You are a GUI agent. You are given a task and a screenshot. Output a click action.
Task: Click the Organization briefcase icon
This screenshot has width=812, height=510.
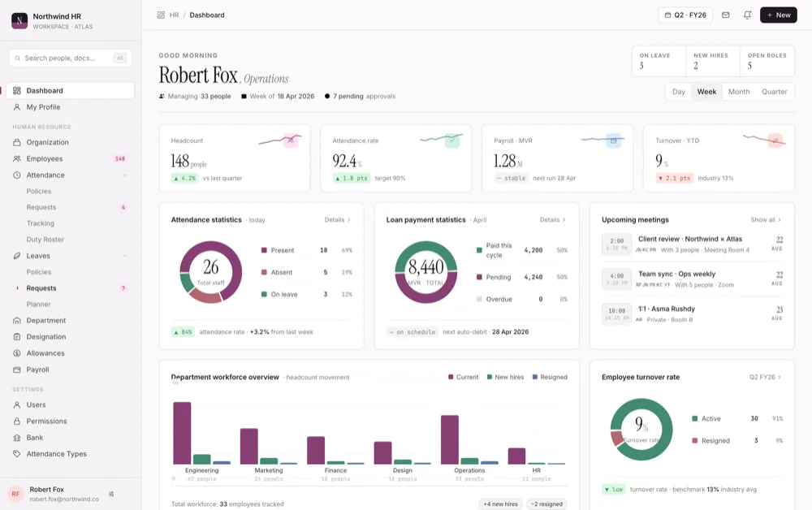pyautogui.click(x=17, y=142)
